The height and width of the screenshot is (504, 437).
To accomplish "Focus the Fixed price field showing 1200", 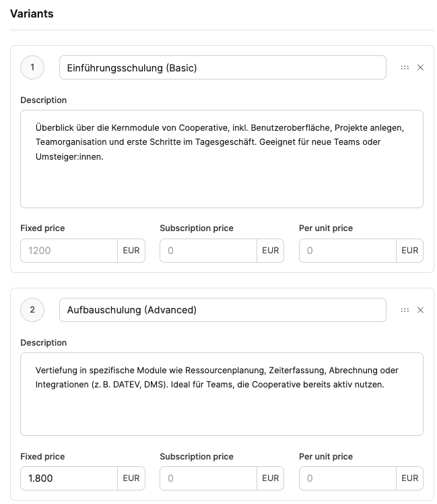I will (x=69, y=251).
